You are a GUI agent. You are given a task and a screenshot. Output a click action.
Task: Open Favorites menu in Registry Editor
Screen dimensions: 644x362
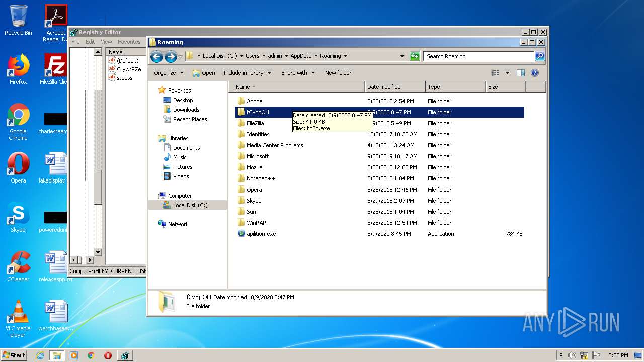click(129, 42)
